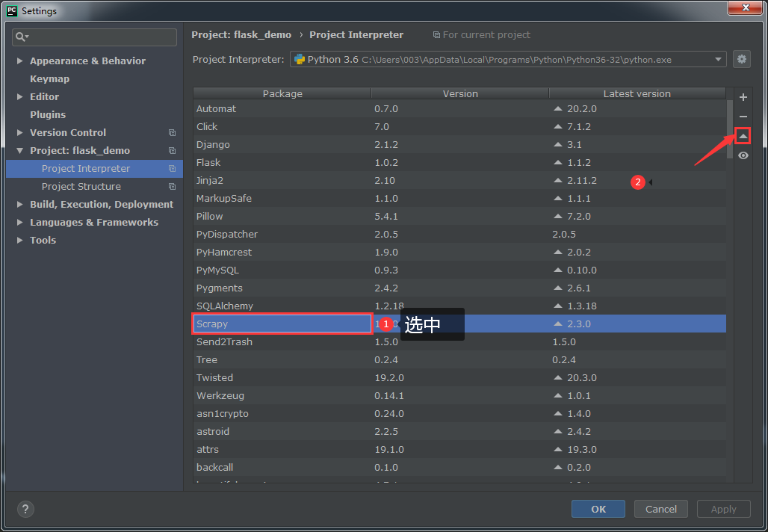
Task: Select the attrs package row
Action: (x=460, y=450)
